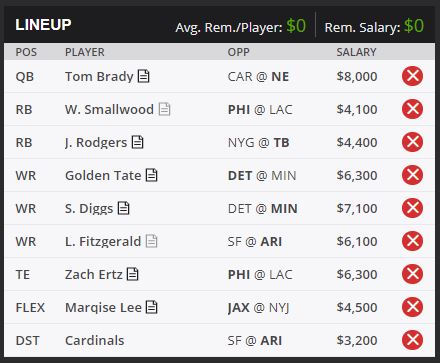
Task: Remove Marqise Lee from the FLEX slot
Action: point(412,307)
